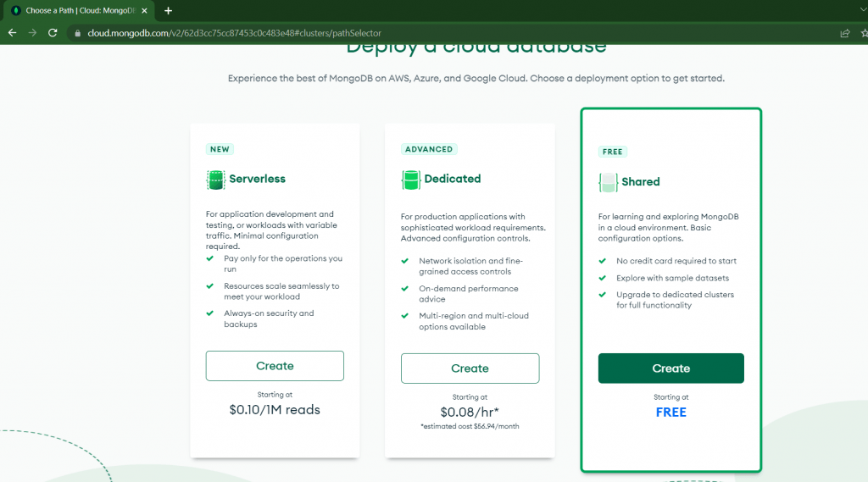Focus the address bar URL
This screenshot has height=482, width=868.
[x=234, y=33]
